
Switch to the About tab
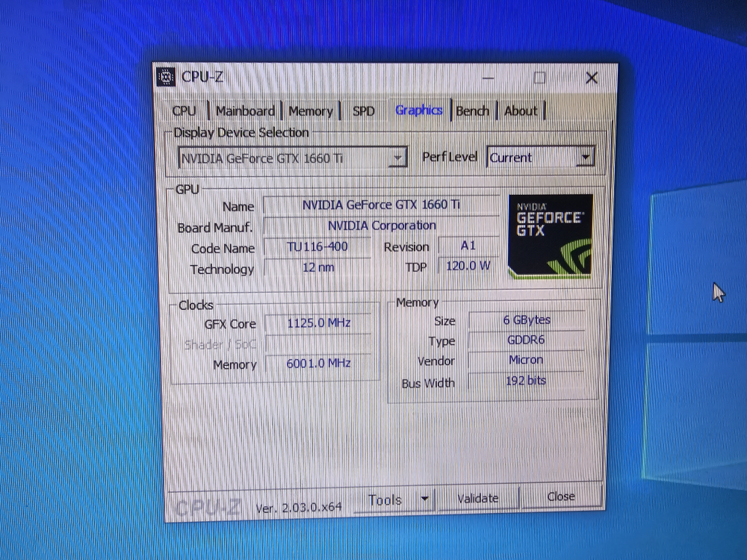click(521, 111)
